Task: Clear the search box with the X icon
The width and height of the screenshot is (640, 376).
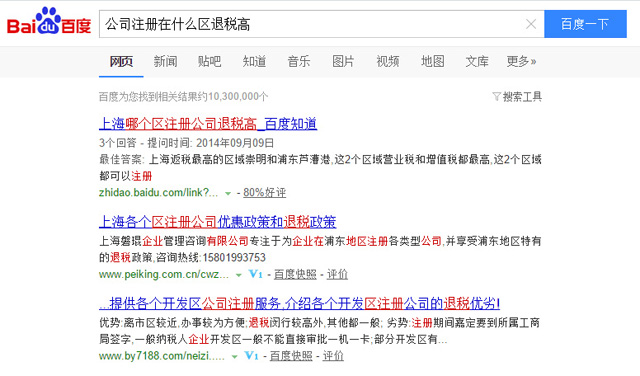Action: [x=531, y=24]
